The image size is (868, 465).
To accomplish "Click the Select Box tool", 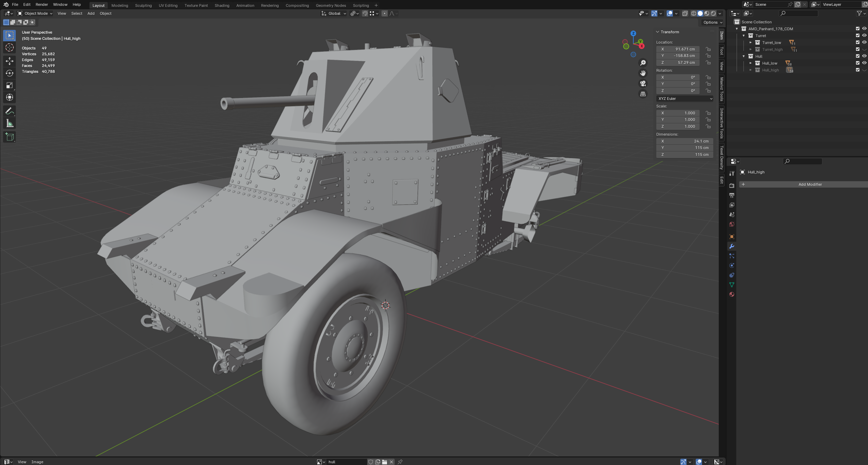I will click(10, 35).
